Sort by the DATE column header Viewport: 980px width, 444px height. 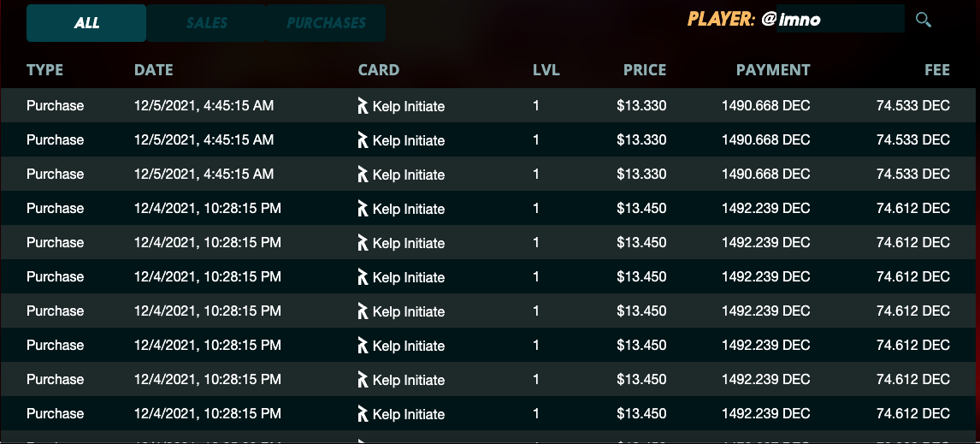click(154, 70)
